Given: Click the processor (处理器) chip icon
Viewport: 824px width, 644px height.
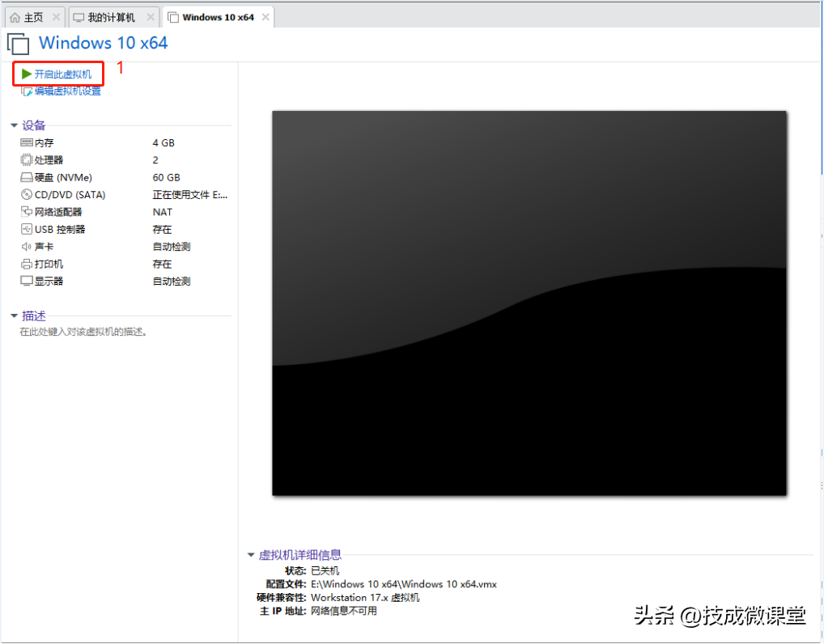Looking at the screenshot, I should [x=26, y=159].
